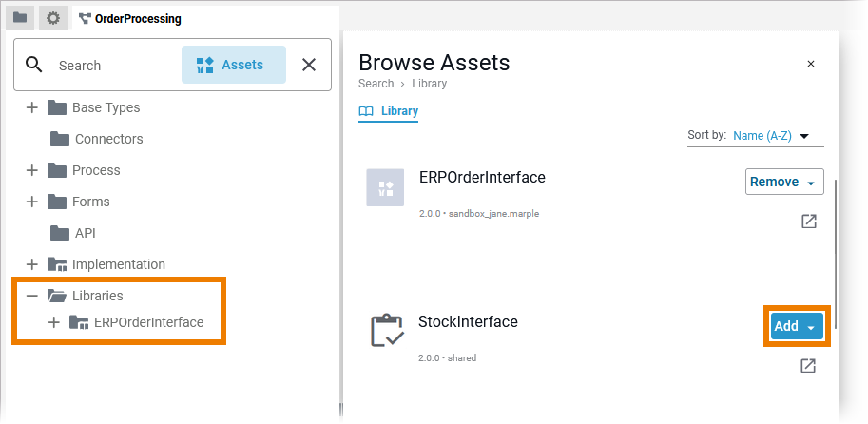Expand the Base Types folder

pos(31,107)
